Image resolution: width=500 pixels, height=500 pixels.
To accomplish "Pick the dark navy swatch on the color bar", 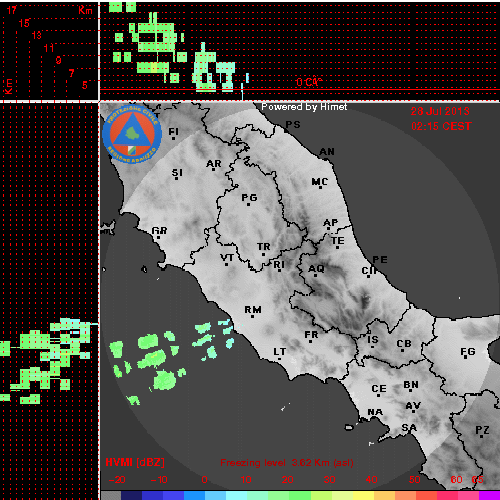I will (x=131, y=495).
